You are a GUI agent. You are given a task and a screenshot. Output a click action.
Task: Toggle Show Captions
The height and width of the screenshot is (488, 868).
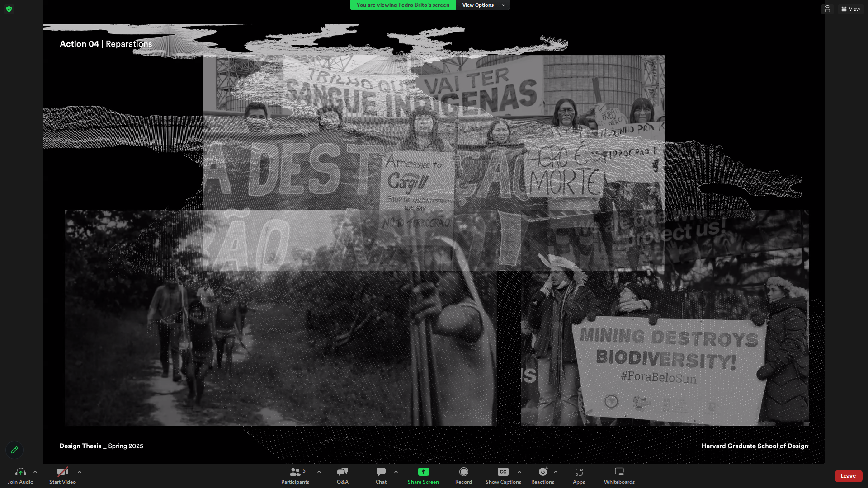[503, 476]
